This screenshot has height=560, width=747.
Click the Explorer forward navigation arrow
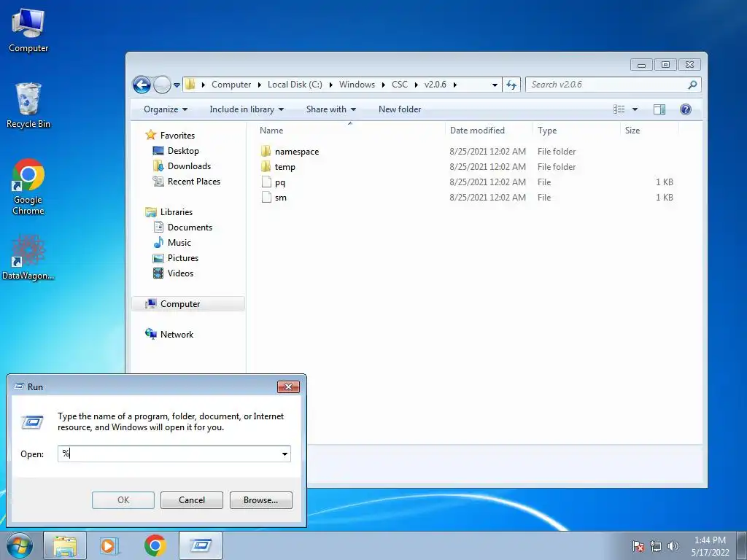point(163,85)
